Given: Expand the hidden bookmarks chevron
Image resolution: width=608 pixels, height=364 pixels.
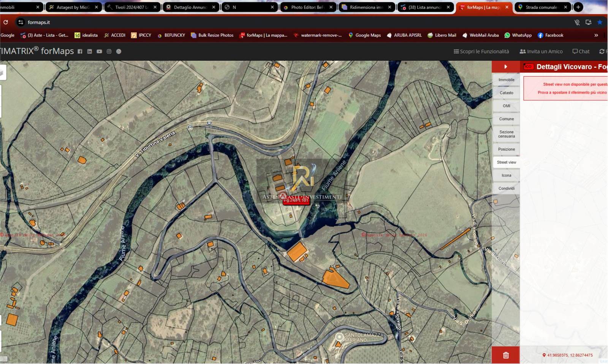Looking at the screenshot, I should [596, 35].
